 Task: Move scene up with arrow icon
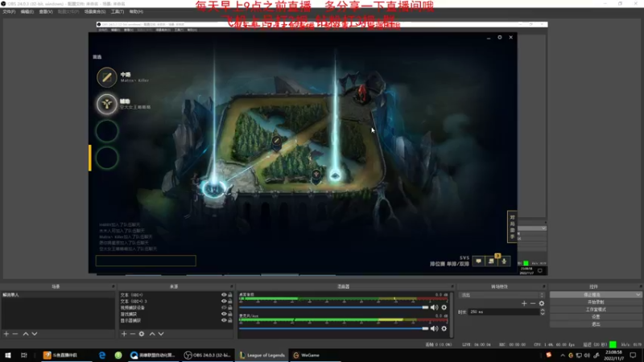pos(26,334)
